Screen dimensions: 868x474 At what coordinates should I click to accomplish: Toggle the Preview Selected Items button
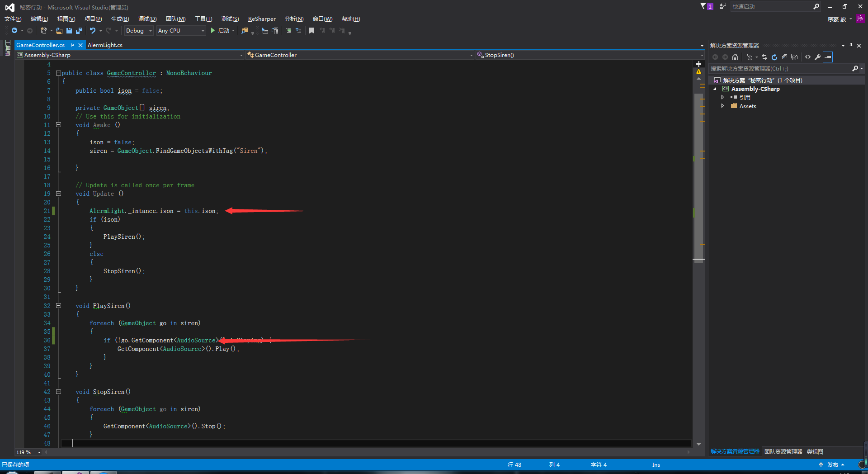pos(828,57)
